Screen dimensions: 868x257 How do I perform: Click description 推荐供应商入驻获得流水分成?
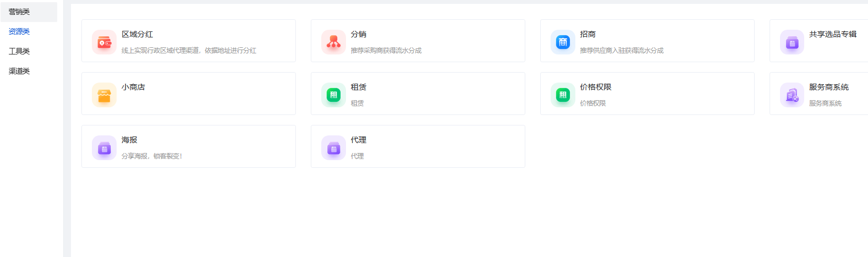coord(622,51)
